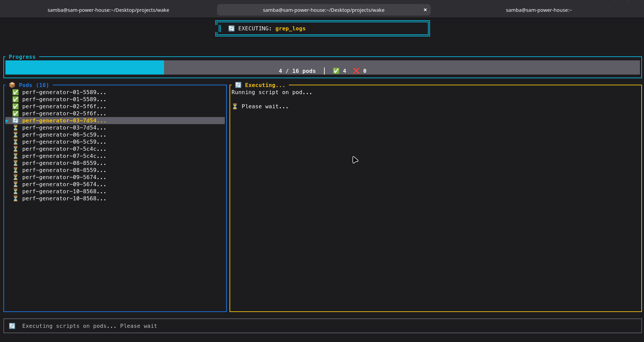Click the refresh icon in bottom status bar
The image size is (644, 342).
tap(12, 326)
